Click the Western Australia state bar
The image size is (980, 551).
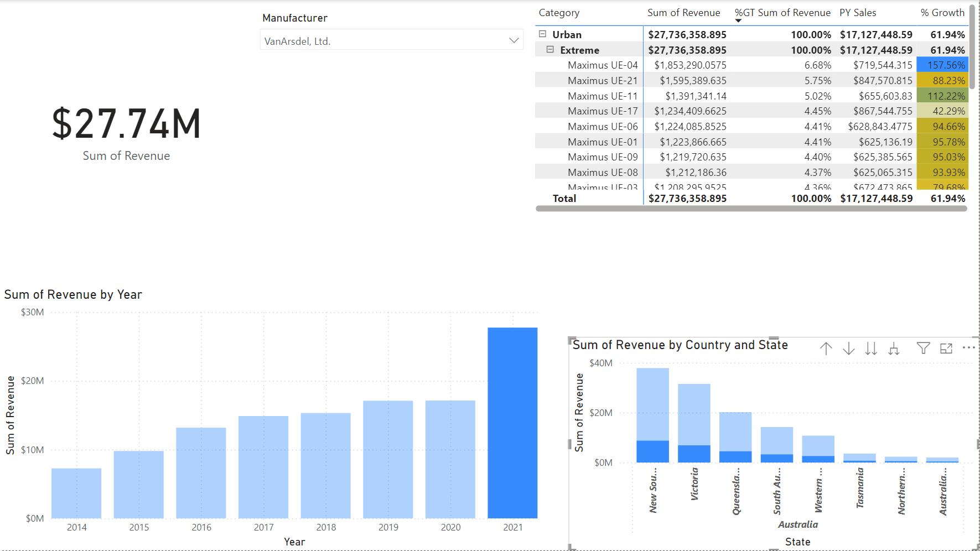click(818, 449)
